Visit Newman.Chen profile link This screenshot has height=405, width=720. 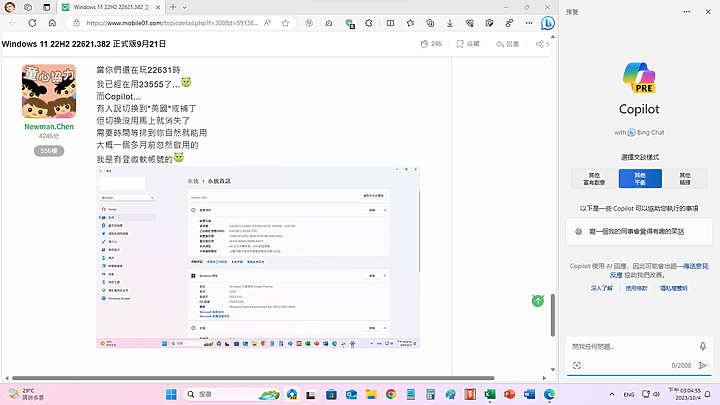tap(49, 126)
